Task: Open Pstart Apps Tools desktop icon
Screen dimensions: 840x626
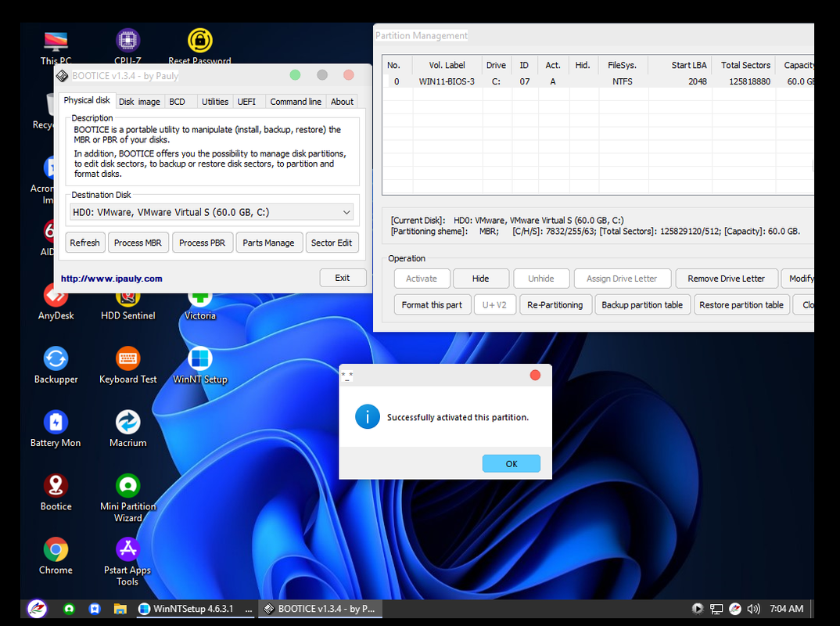Action: (x=127, y=561)
